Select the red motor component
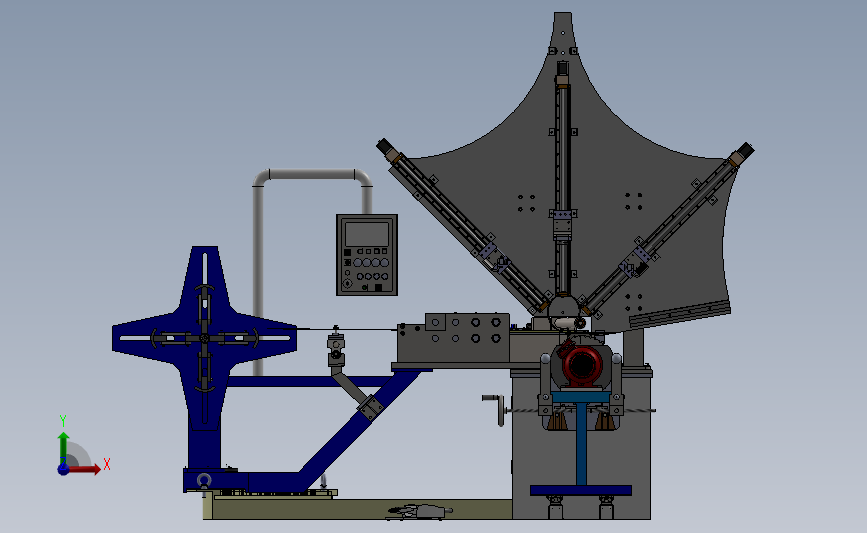The width and height of the screenshot is (867, 533). point(582,365)
